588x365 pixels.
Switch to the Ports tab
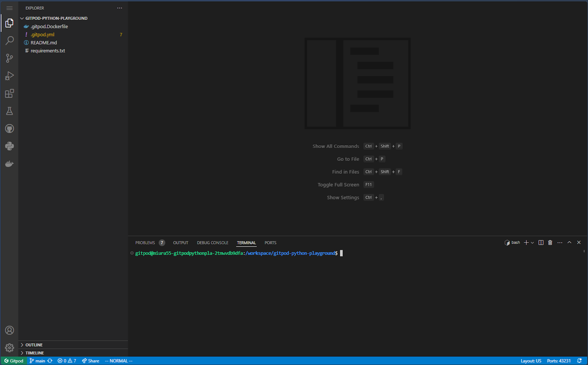click(270, 243)
